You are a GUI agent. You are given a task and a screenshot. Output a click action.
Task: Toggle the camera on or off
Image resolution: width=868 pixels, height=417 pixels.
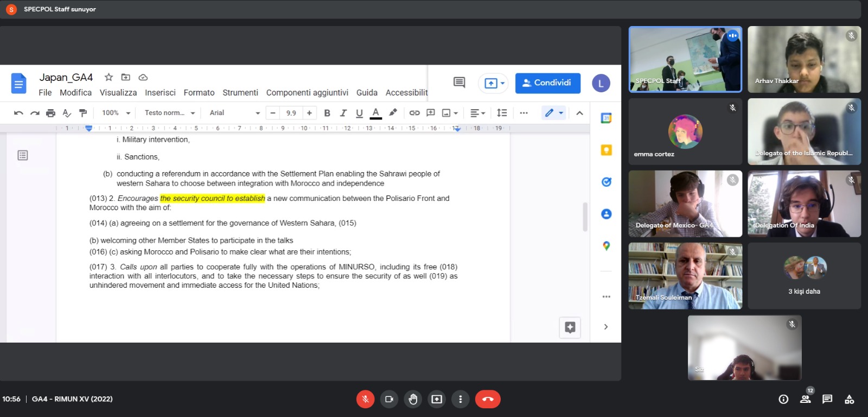pos(389,399)
